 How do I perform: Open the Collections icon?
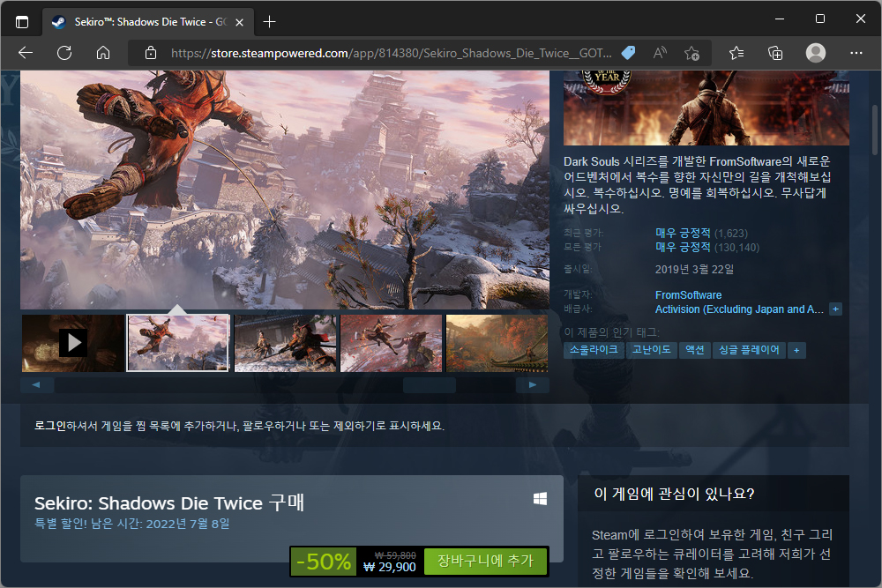(x=775, y=53)
